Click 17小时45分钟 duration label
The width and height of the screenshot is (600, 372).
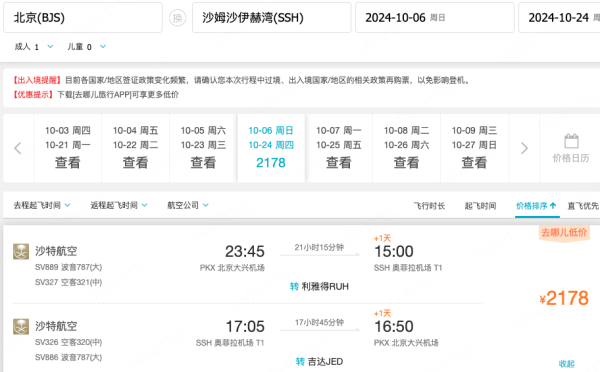tap(319, 323)
